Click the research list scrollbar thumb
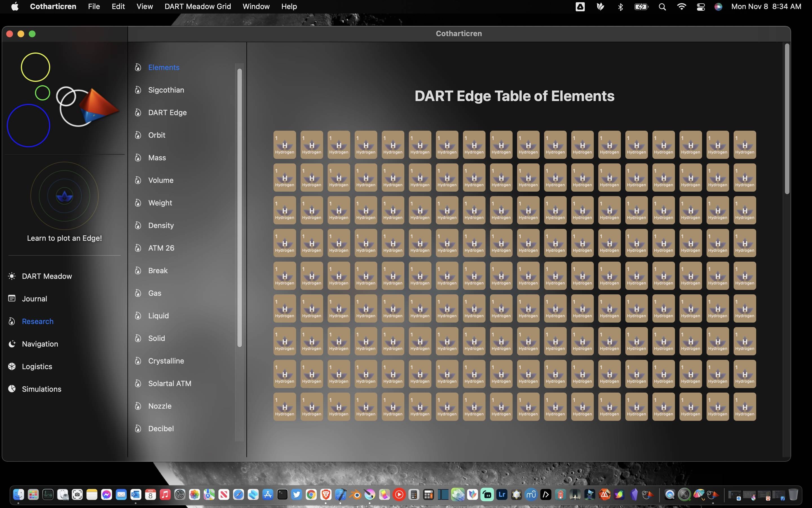The width and height of the screenshot is (812, 508). [240, 208]
